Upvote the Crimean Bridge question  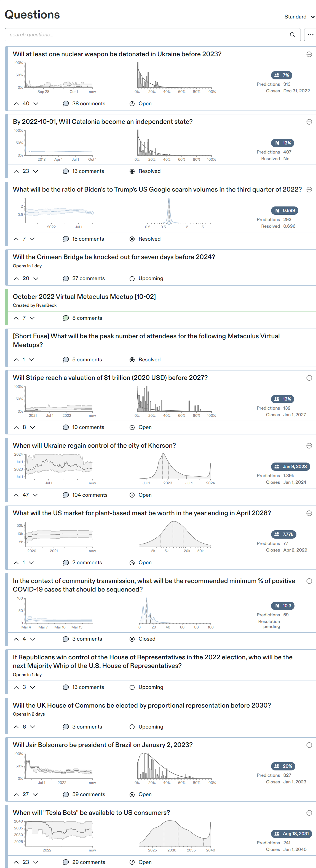[16, 279]
